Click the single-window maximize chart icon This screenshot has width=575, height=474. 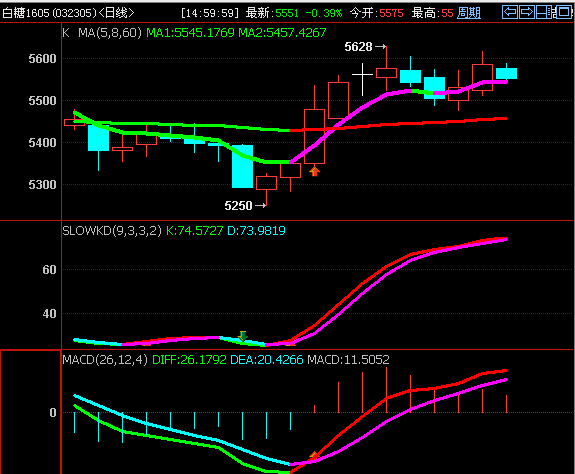(564, 12)
